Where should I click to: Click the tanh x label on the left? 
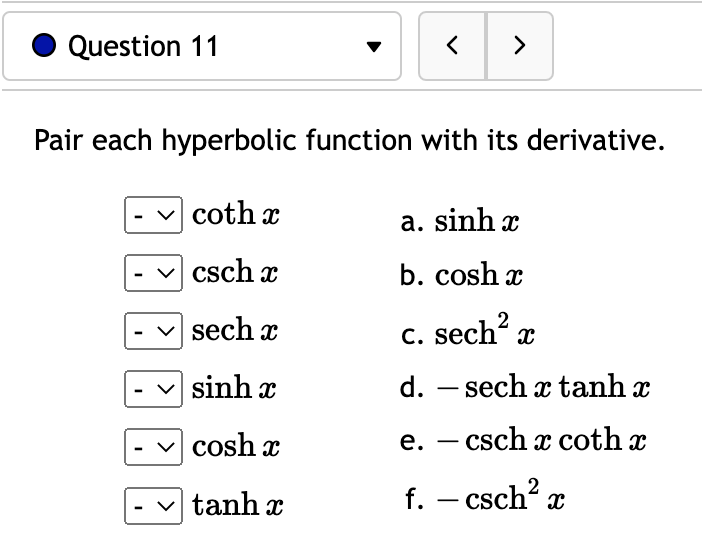pos(237,504)
